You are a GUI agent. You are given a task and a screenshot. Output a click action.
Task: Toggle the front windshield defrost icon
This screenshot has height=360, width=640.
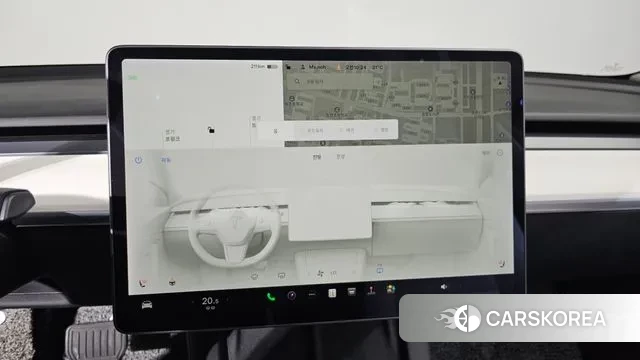click(254, 276)
